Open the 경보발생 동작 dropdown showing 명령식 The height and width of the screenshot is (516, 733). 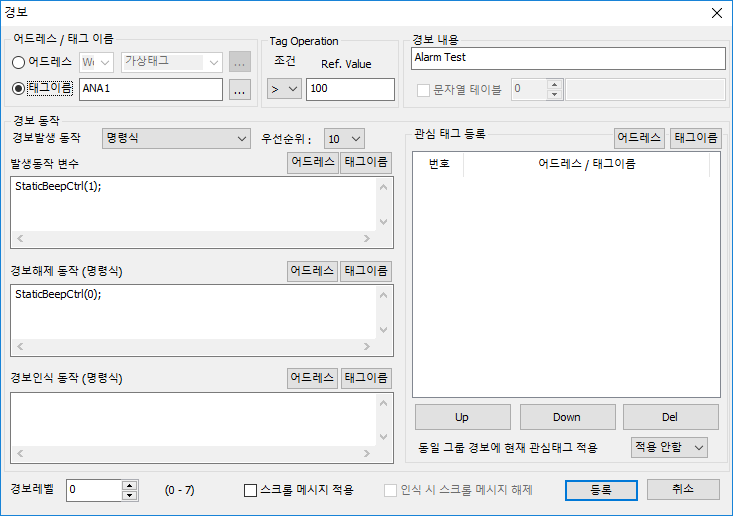coord(176,138)
